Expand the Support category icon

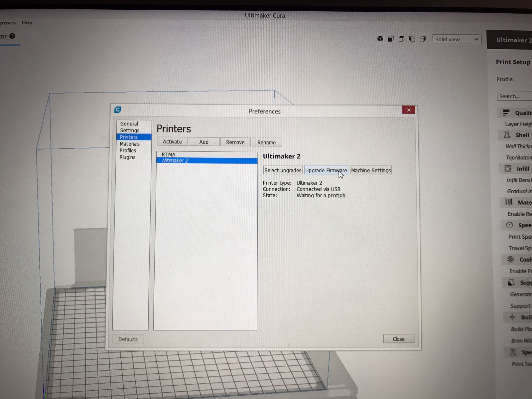pos(511,283)
